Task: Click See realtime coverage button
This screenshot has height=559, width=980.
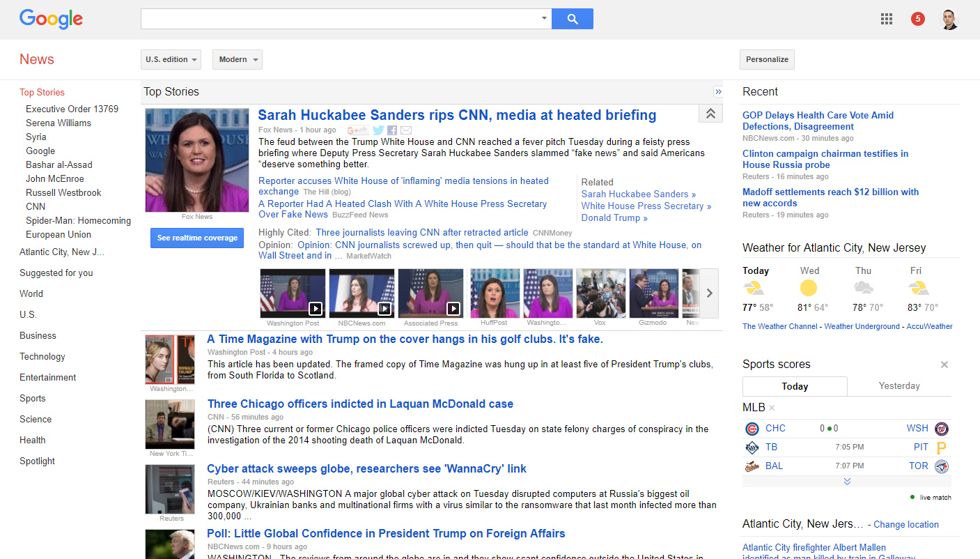Action: 197,238
